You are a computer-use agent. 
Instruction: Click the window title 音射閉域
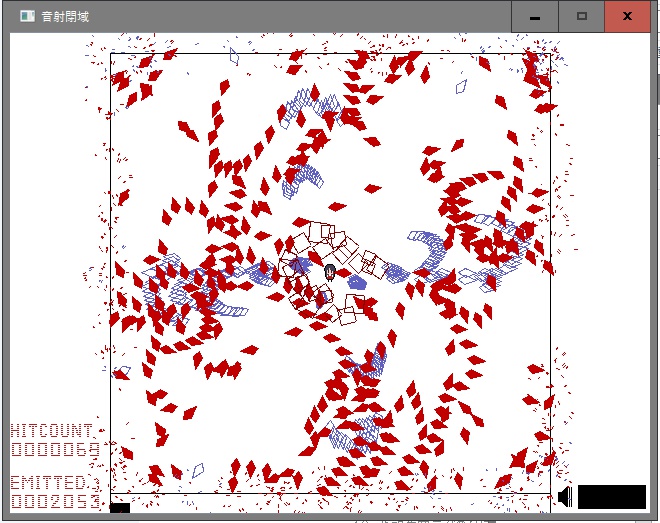(x=65, y=16)
